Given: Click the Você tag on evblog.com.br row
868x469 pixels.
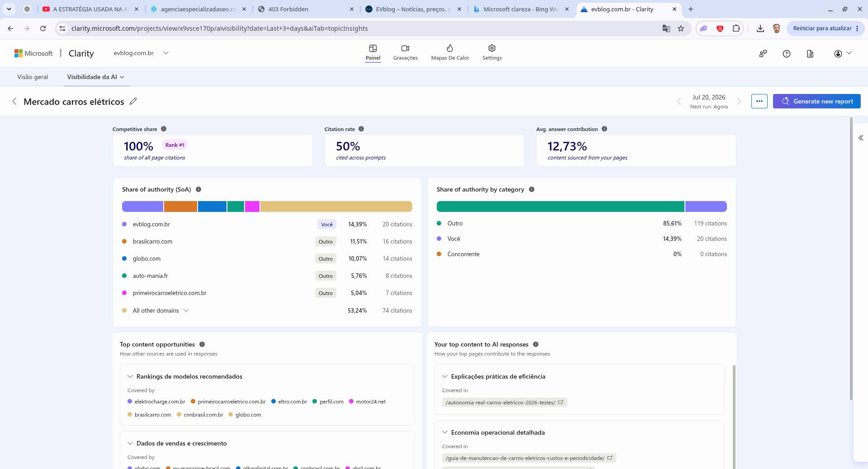Looking at the screenshot, I should pyautogui.click(x=327, y=224).
